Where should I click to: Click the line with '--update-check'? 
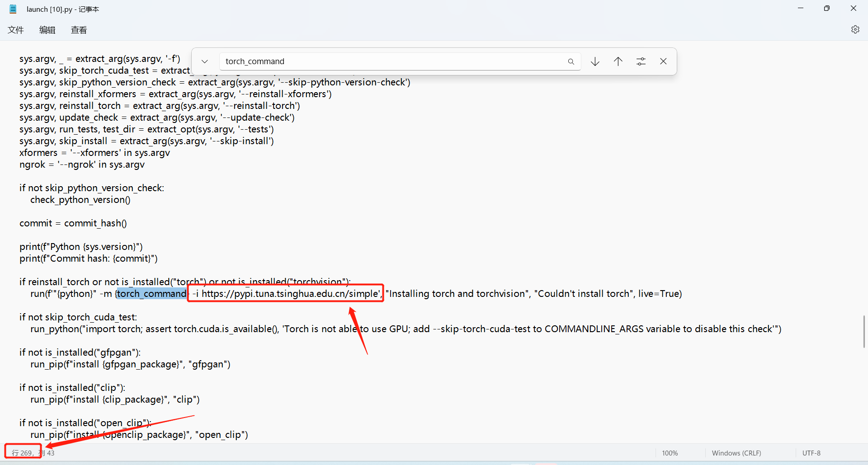(157, 117)
